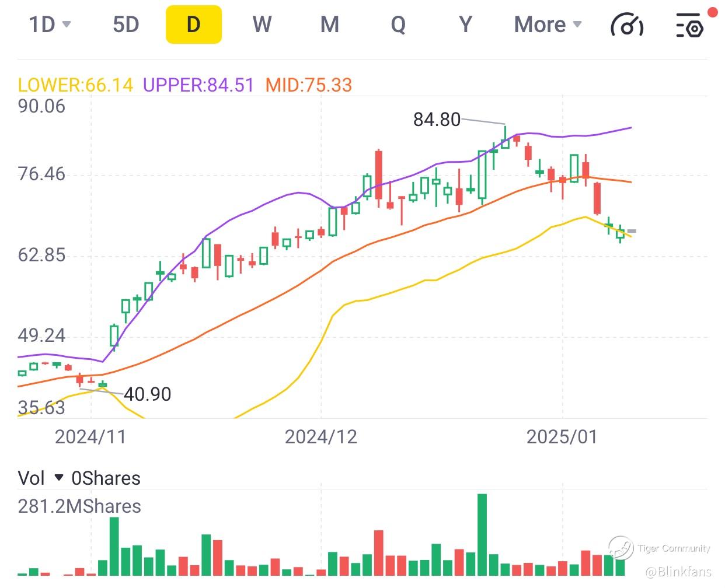Click the 35.63 price axis label
Viewport: 725px width, 588px height.
click(x=41, y=408)
